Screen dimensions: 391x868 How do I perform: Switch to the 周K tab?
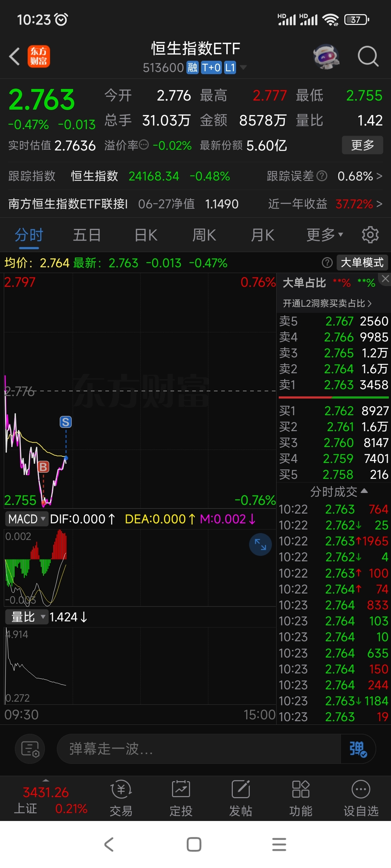click(x=204, y=235)
